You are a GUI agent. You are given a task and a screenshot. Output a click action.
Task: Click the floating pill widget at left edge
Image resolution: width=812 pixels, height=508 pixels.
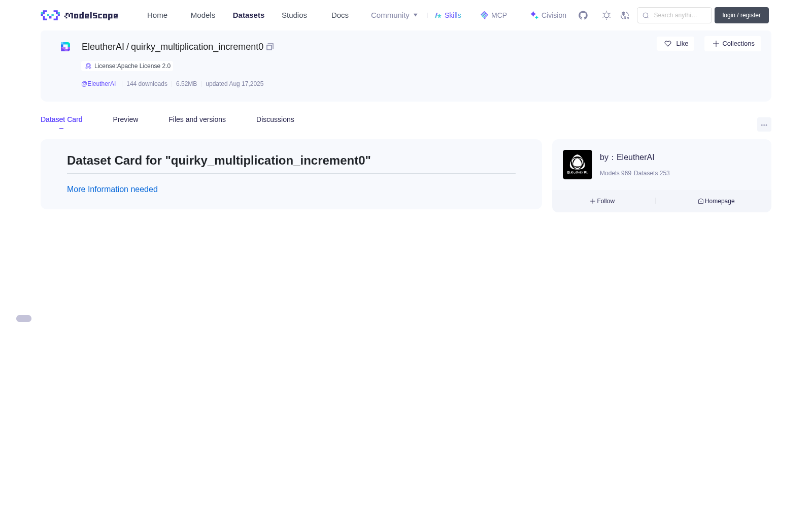24,319
